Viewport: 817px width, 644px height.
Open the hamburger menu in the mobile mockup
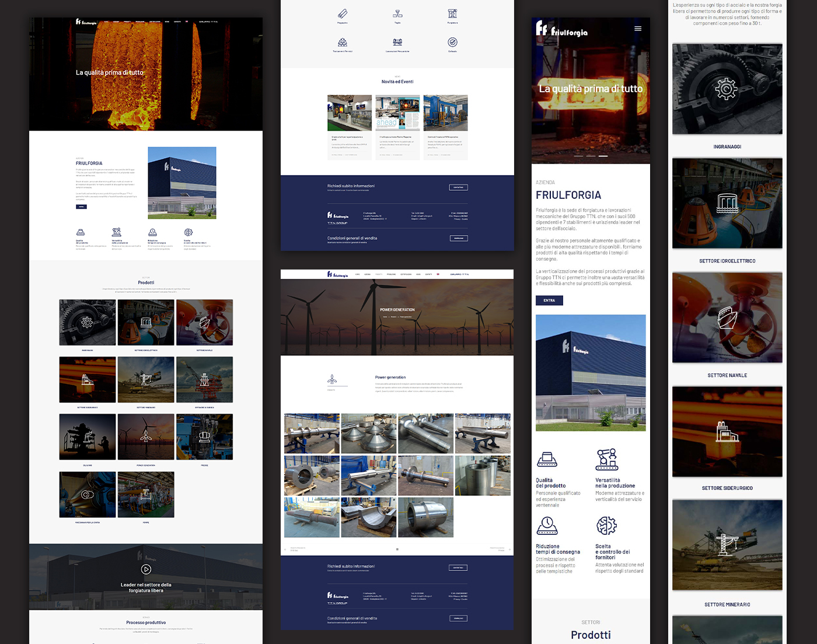point(638,28)
